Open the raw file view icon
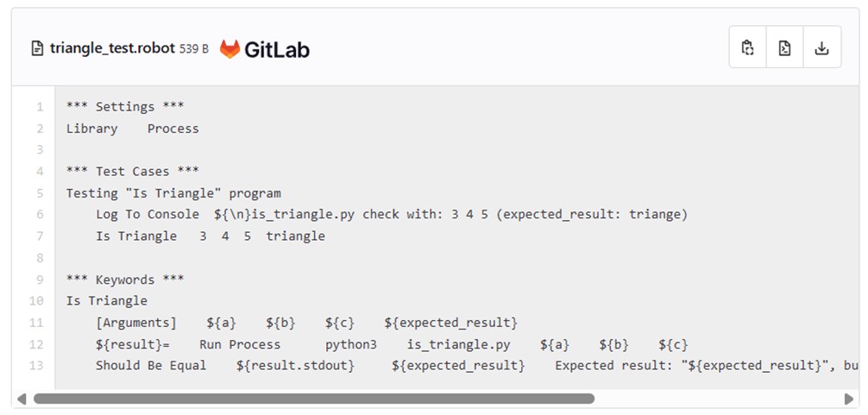Image resolution: width=868 pixels, height=415 pixels. 784,48
